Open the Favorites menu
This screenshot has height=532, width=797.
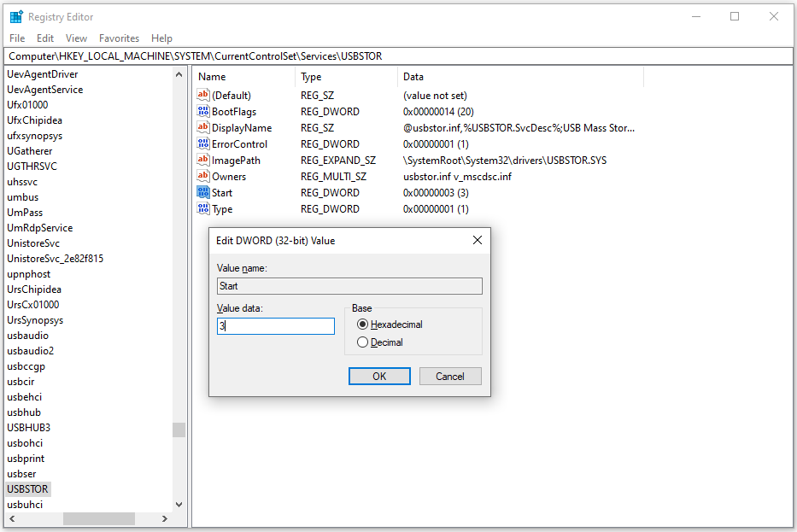(x=119, y=38)
